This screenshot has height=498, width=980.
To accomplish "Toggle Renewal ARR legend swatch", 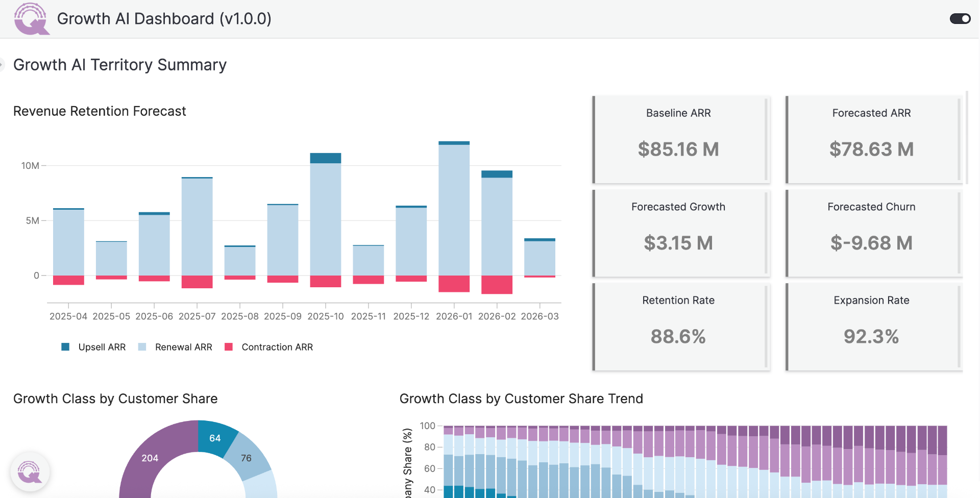I will (x=142, y=347).
